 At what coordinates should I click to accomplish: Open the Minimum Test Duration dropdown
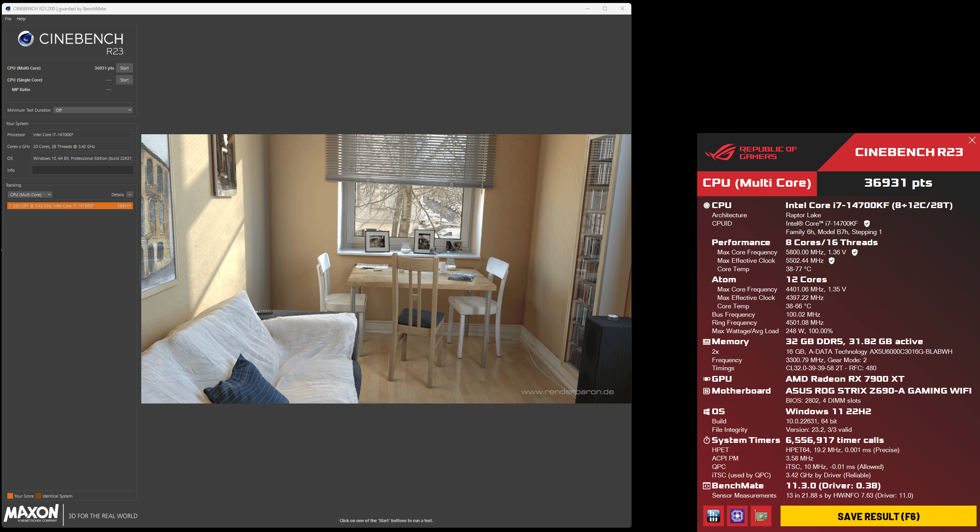tap(93, 110)
